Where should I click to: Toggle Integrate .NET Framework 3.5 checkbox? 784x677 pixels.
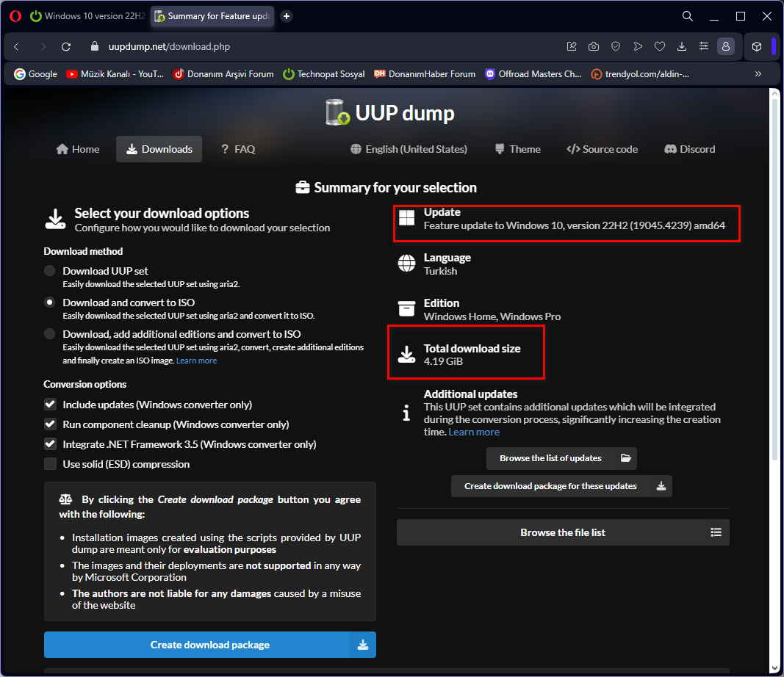pos(50,444)
